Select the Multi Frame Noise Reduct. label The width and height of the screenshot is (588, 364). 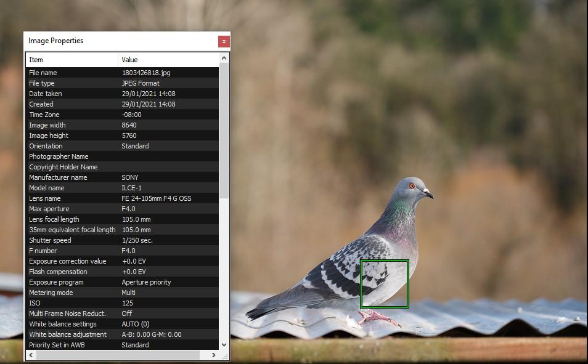tap(68, 313)
